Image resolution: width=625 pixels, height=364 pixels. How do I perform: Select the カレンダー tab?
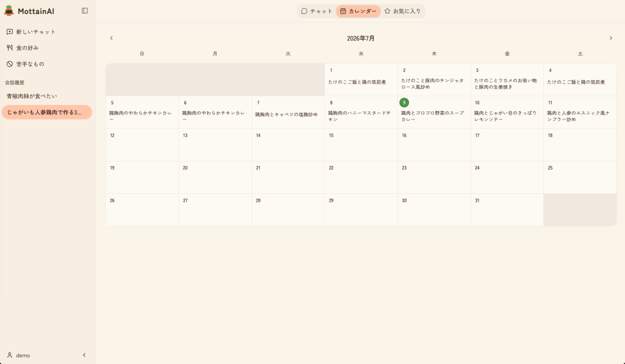click(x=358, y=11)
